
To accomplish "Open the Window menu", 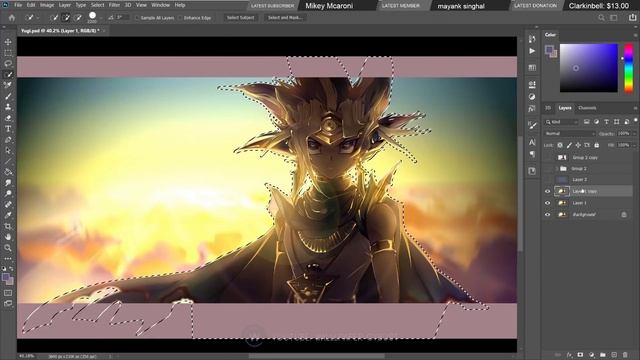I will 160,5.
